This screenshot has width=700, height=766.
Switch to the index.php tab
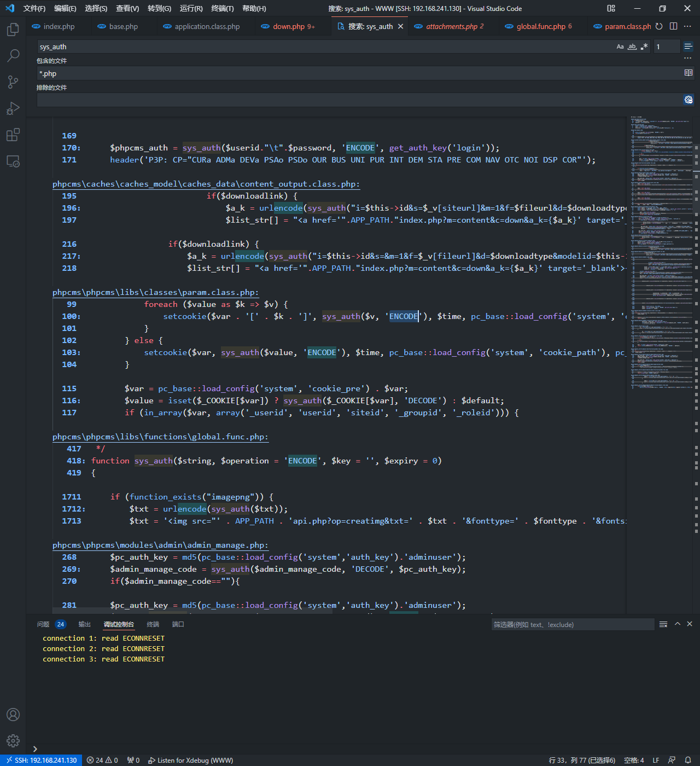(59, 26)
